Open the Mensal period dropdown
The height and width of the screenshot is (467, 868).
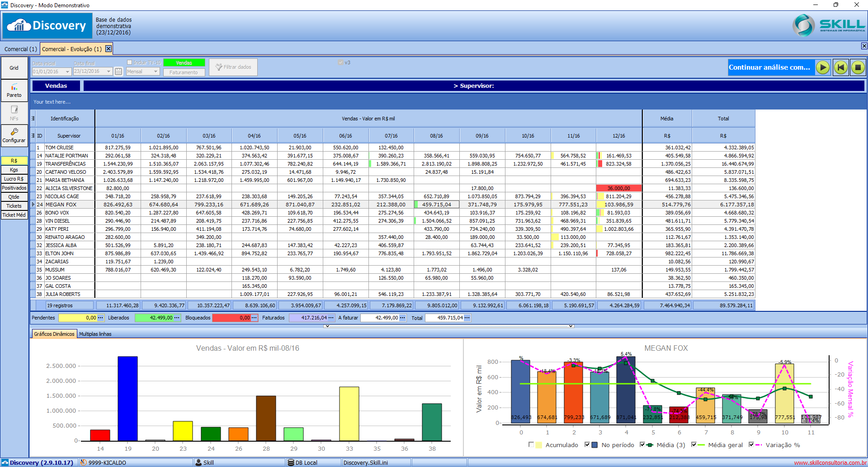(156, 71)
